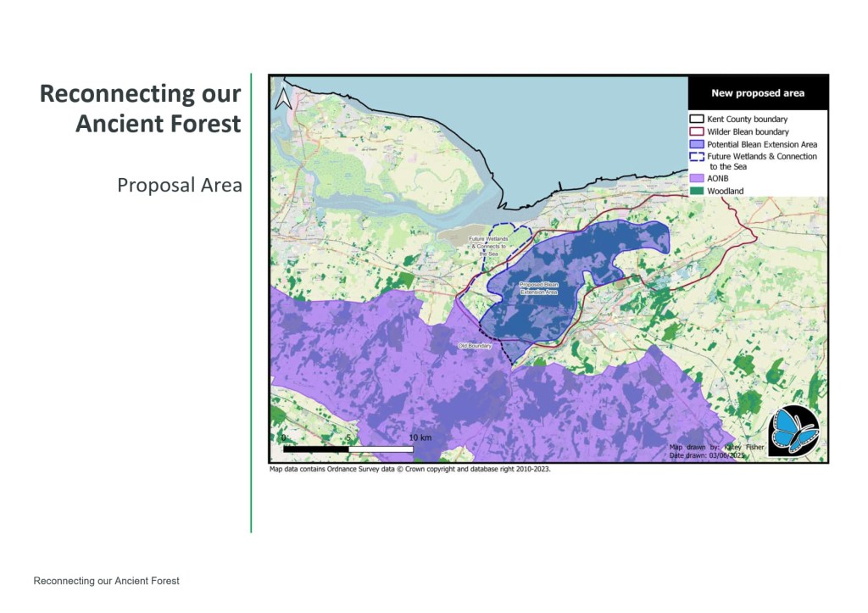This screenshot has width=868, height=613.
Task: Click the 'Old Boundary' map label
Action: click(x=475, y=346)
